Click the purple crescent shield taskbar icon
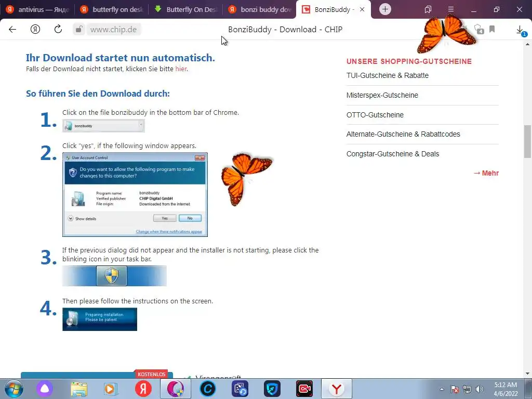This screenshot has width=532, height=399. [x=176, y=389]
